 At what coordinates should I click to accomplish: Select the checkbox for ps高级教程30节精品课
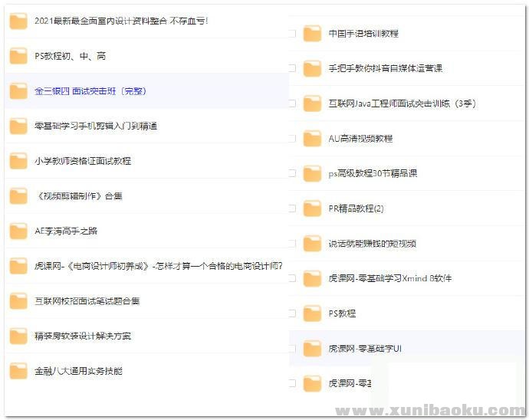click(x=292, y=174)
